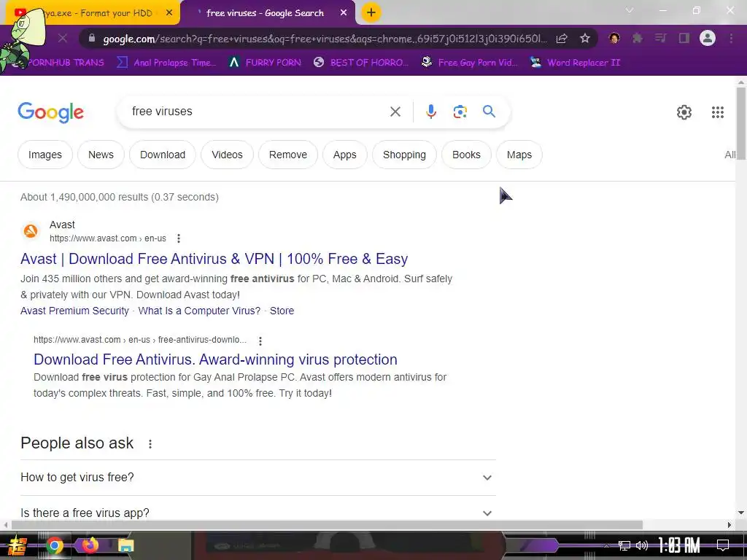The height and width of the screenshot is (560, 747).
Task: Open the Avast Store sitelink
Action: click(282, 311)
